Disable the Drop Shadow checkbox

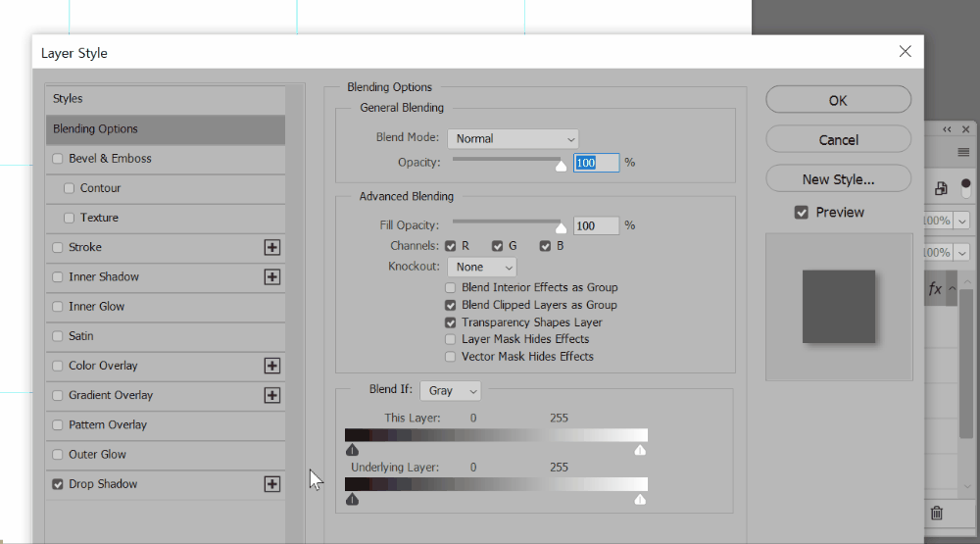(x=58, y=484)
